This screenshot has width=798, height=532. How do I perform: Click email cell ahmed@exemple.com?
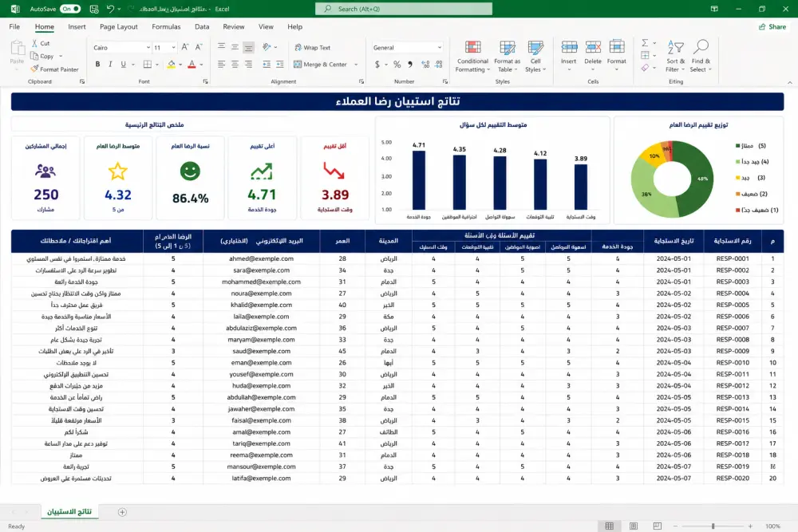click(x=261, y=258)
